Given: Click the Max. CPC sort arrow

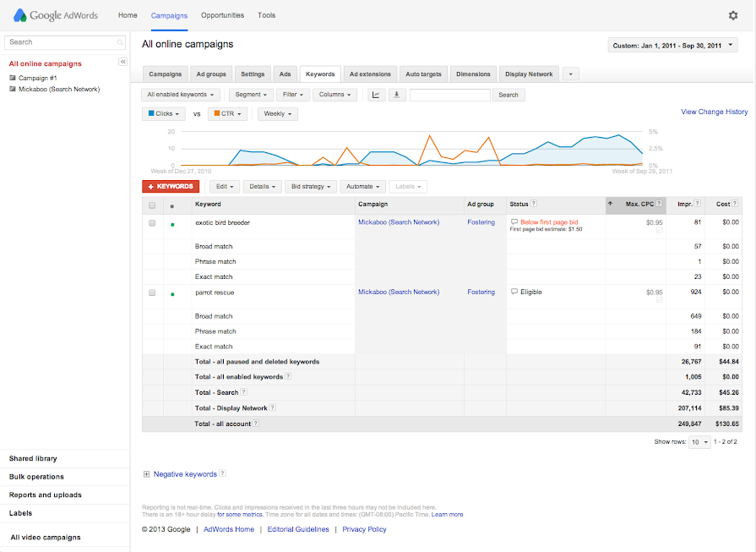Looking at the screenshot, I should (x=611, y=204).
